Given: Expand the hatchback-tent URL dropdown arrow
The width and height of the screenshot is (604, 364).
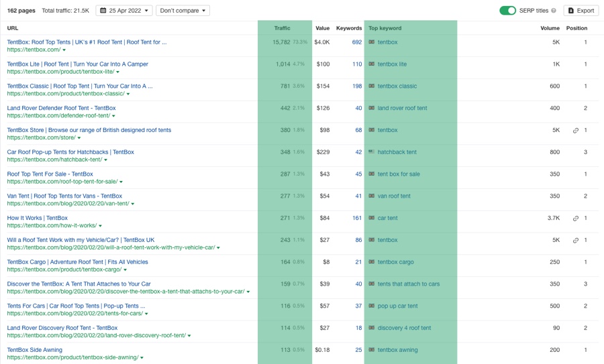Looking at the screenshot, I should click(105, 160).
